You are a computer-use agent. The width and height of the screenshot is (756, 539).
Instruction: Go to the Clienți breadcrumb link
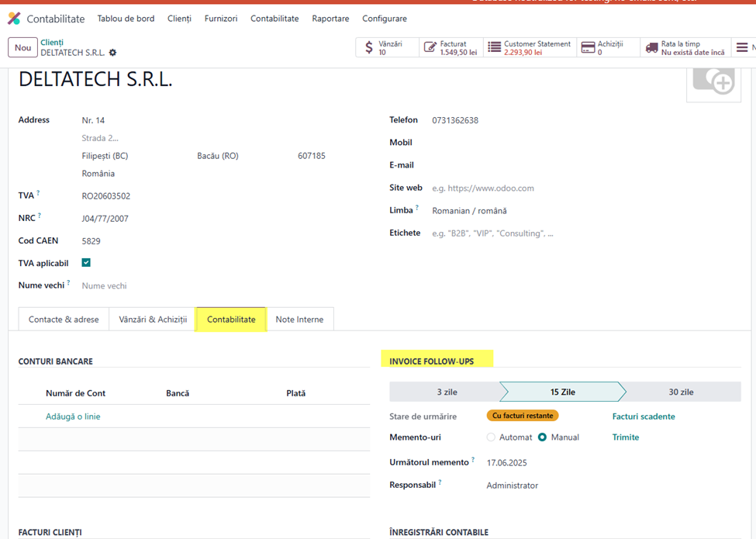52,43
